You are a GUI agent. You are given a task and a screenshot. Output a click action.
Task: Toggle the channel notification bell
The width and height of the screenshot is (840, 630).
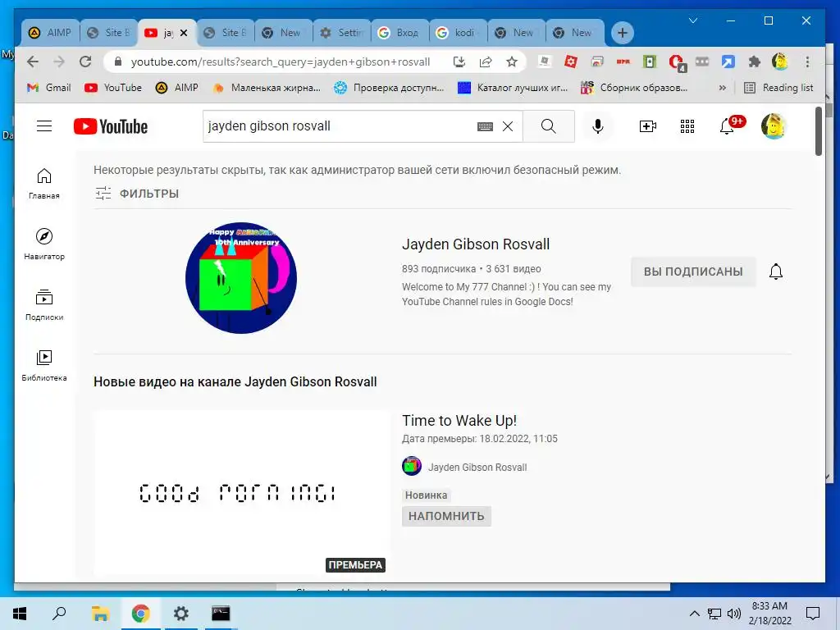coord(776,272)
